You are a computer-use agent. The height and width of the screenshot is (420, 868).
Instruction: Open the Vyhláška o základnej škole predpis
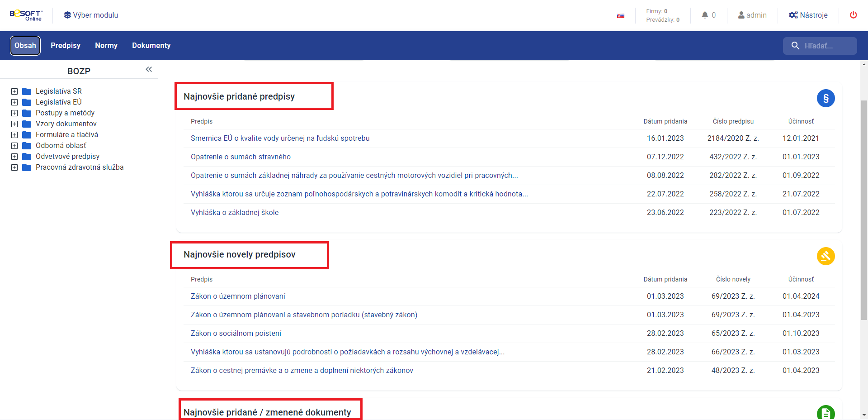[x=235, y=212]
